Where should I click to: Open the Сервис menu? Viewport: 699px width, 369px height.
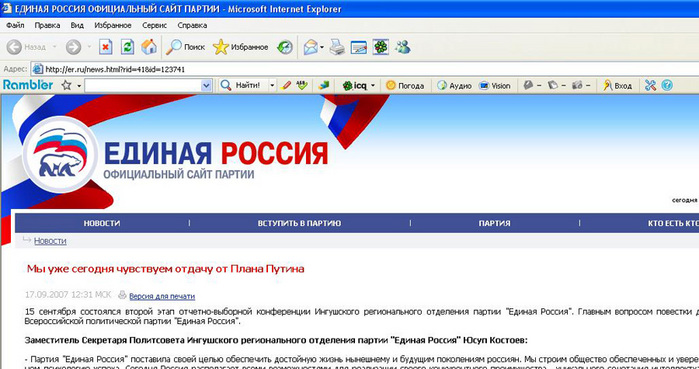pyautogui.click(x=155, y=25)
